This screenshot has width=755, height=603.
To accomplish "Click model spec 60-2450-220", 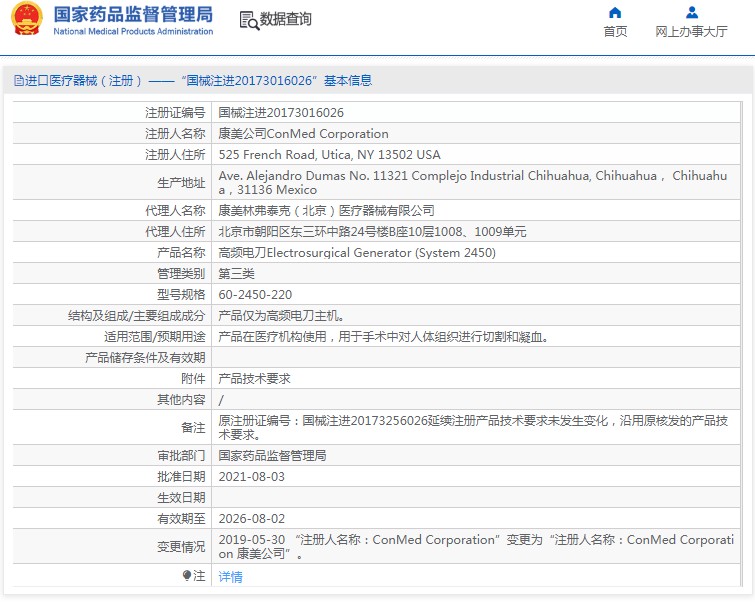I will (x=255, y=295).
